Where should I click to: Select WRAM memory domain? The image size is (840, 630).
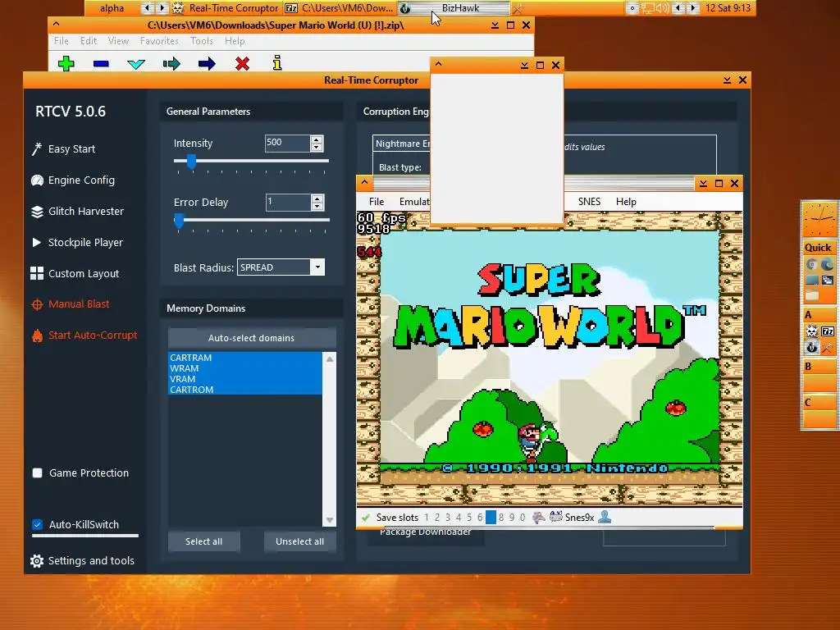[244, 368]
